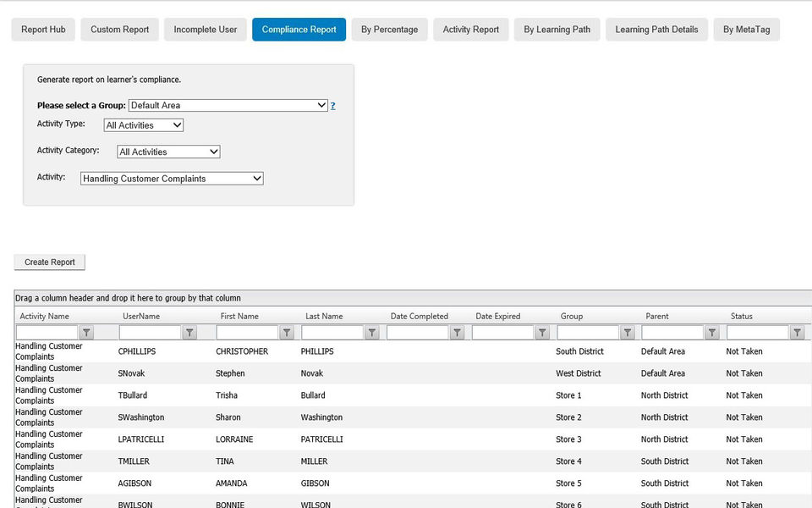Open the Activity dropdown showing Handling Customer Complaints

click(x=172, y=179)
